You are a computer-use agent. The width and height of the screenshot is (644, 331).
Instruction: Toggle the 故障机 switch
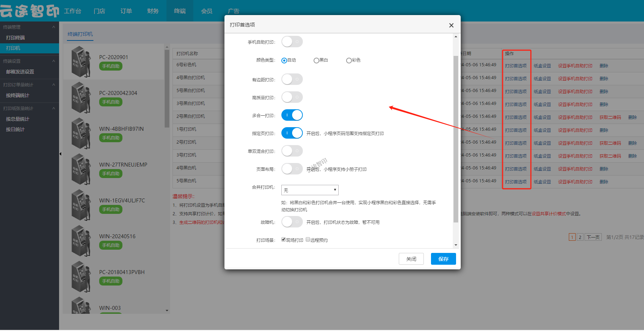[x=292, y=222]
